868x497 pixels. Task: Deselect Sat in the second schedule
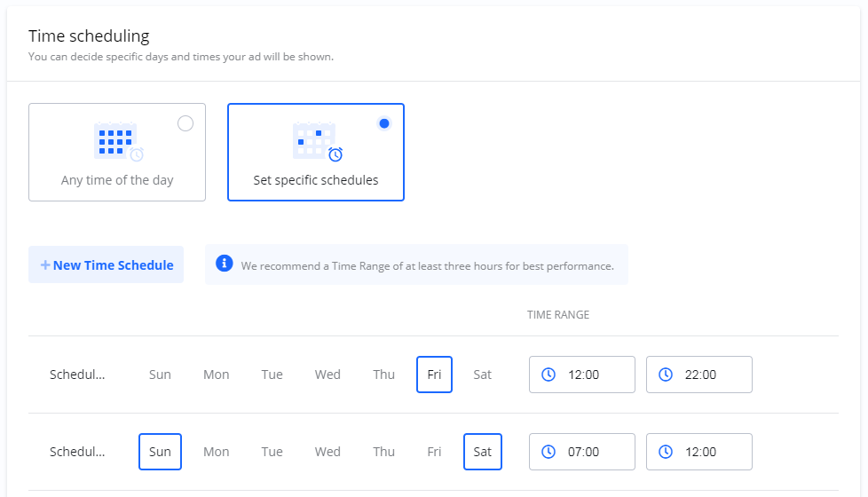click(482, 452)
